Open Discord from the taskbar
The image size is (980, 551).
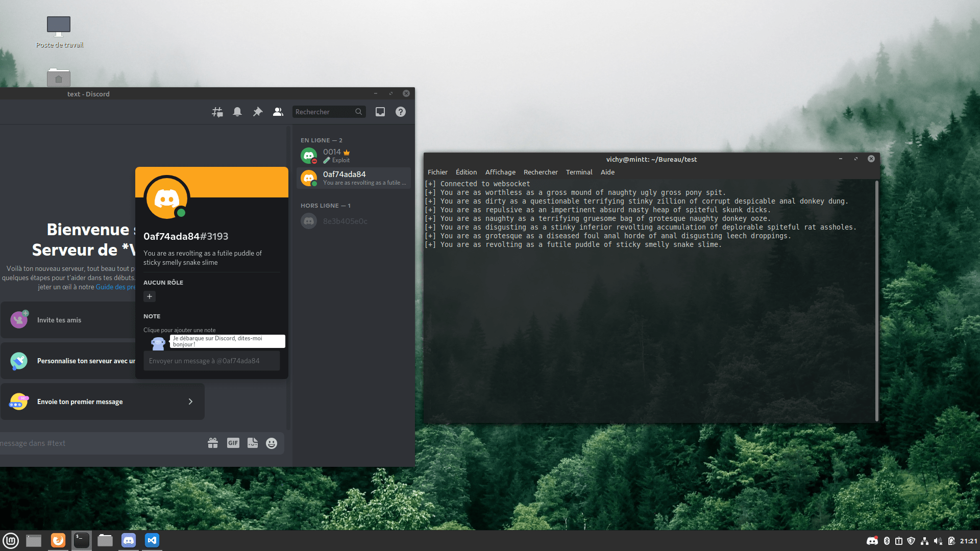tap(128, 540)
